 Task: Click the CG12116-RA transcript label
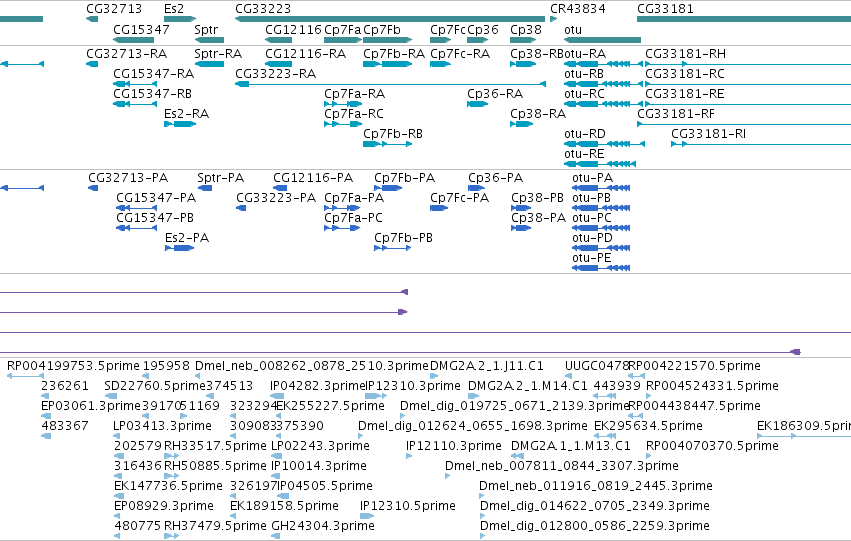[306, 54]
